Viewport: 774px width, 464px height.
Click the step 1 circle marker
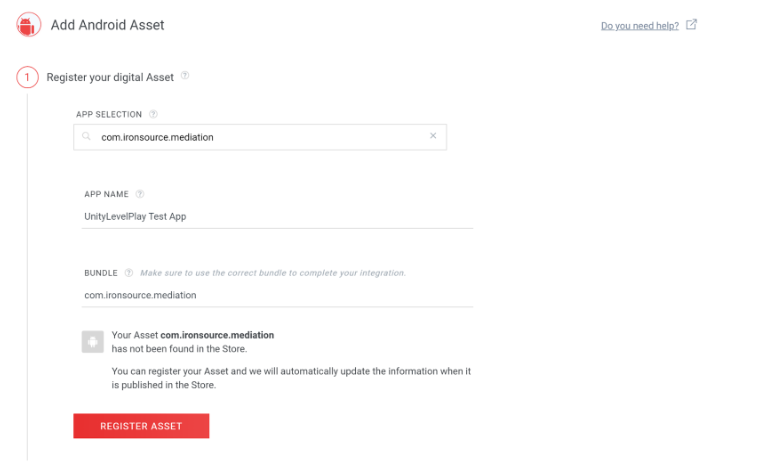28,77
